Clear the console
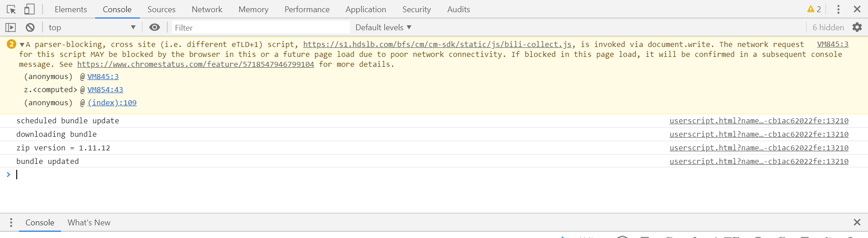 point(30,28)
